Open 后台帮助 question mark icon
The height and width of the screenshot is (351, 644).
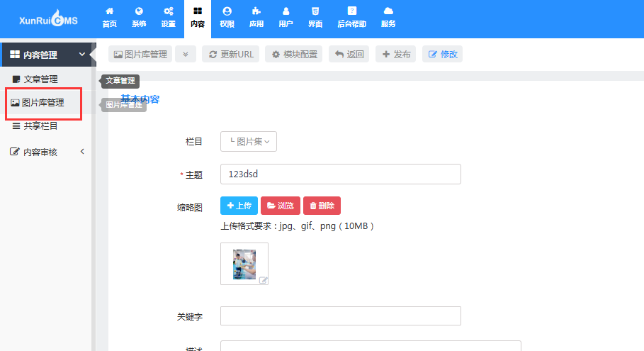click(352, 12)
